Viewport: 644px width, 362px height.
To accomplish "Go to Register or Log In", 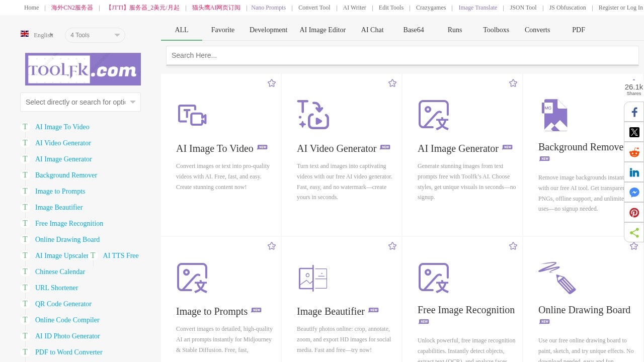I will click(620, 8).
